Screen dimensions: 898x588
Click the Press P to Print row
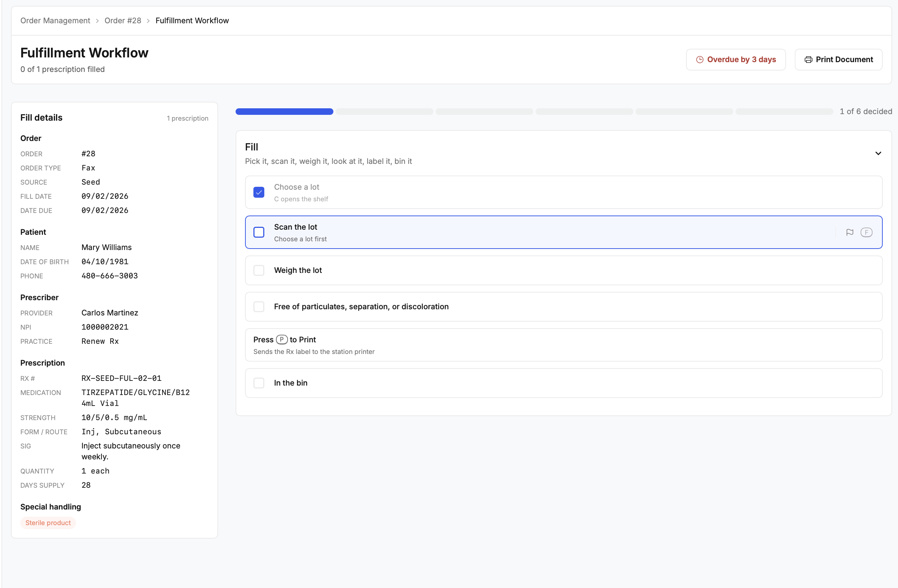[564, 345]
